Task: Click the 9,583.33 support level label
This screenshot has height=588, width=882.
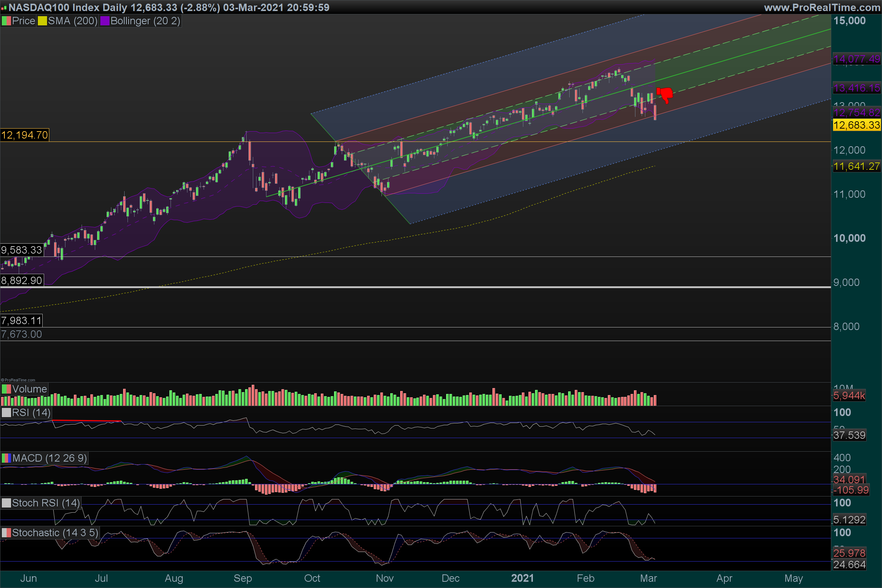Action: pos(21,250)
